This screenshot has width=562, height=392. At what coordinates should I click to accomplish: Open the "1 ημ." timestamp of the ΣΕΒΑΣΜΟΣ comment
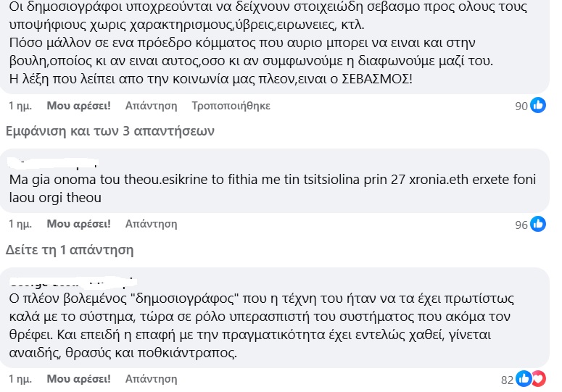pyautogui.click(x=19, y=106)
